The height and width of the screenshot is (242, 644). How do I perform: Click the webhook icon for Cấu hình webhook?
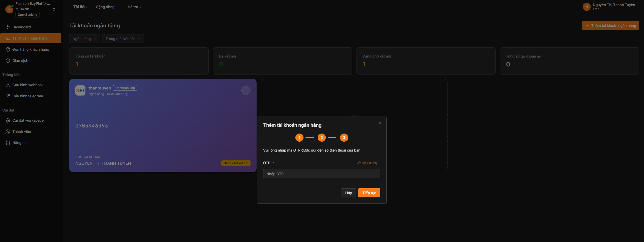click(8, 85)
